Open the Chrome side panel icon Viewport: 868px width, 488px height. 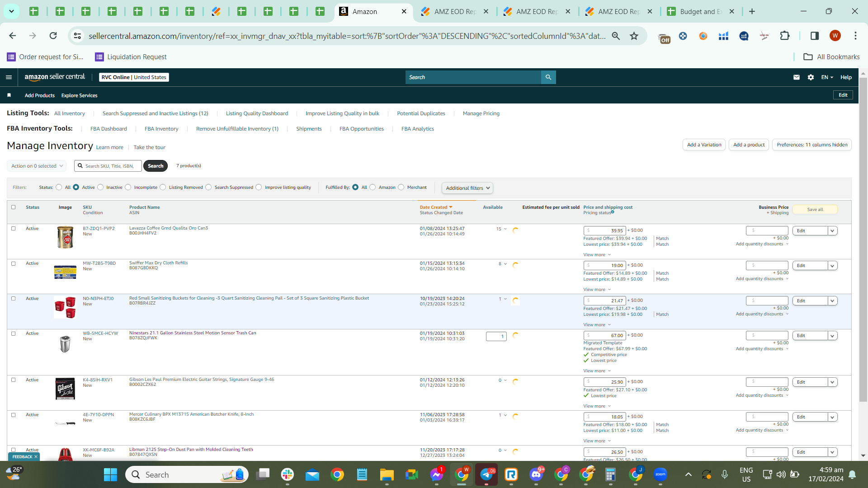[x=815, y=36]
